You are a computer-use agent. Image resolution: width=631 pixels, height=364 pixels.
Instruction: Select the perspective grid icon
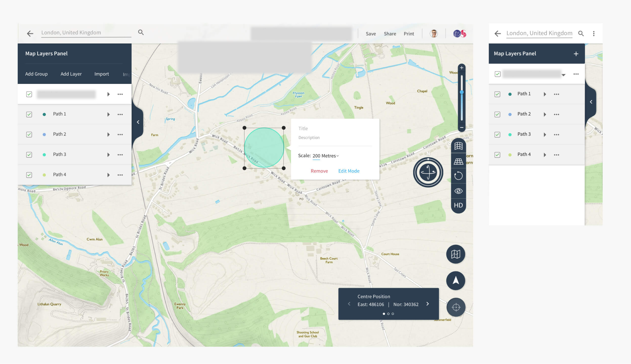pyautogui.click(x=458, y=161)
